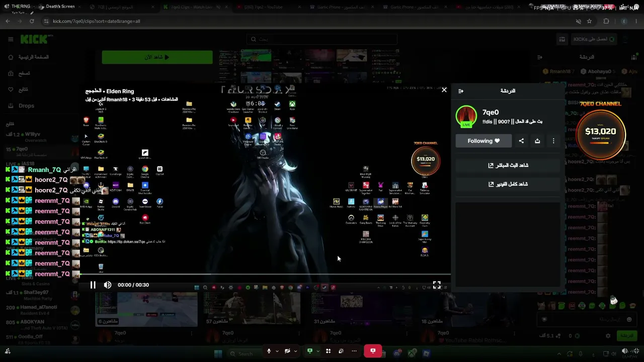Click the clip progress bar
644x362 pixels.
266,275
